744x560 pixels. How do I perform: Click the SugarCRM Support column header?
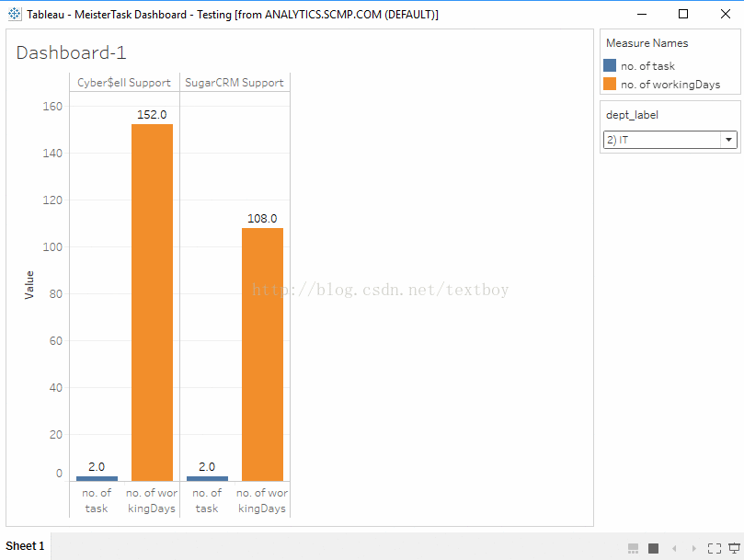[235, 83]
